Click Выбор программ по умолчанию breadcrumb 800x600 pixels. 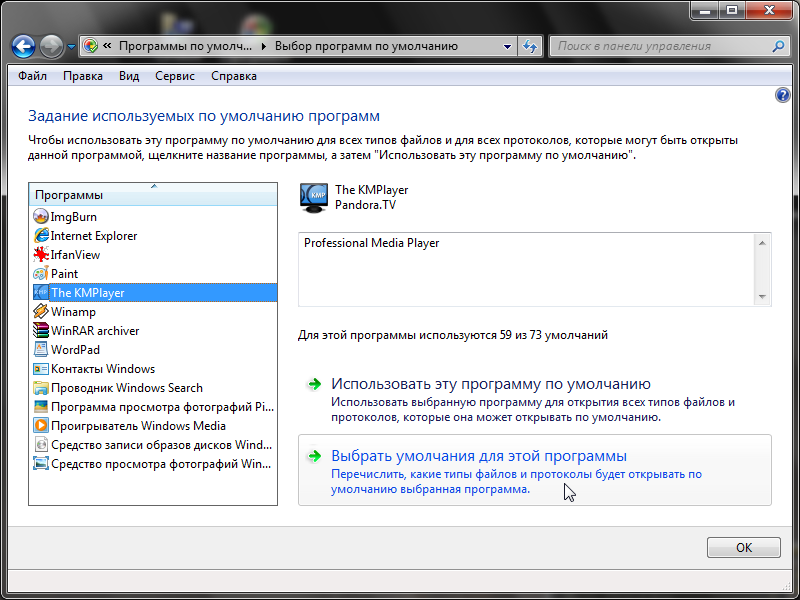[366, 46]
